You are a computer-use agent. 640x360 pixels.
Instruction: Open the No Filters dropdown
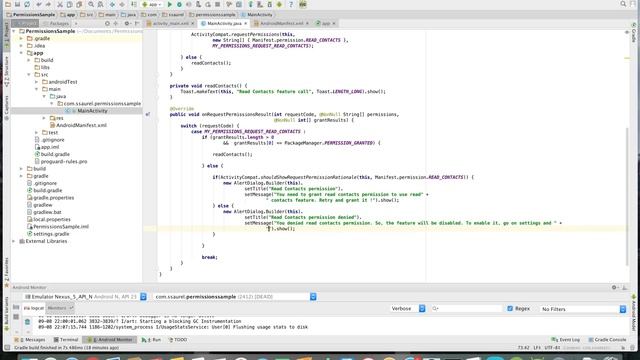coord(583,309)
